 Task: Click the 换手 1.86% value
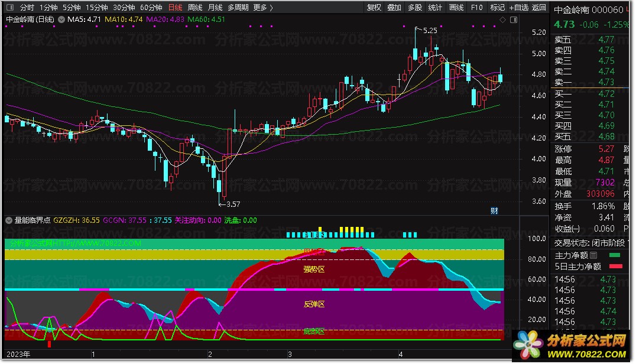(603, 206)
